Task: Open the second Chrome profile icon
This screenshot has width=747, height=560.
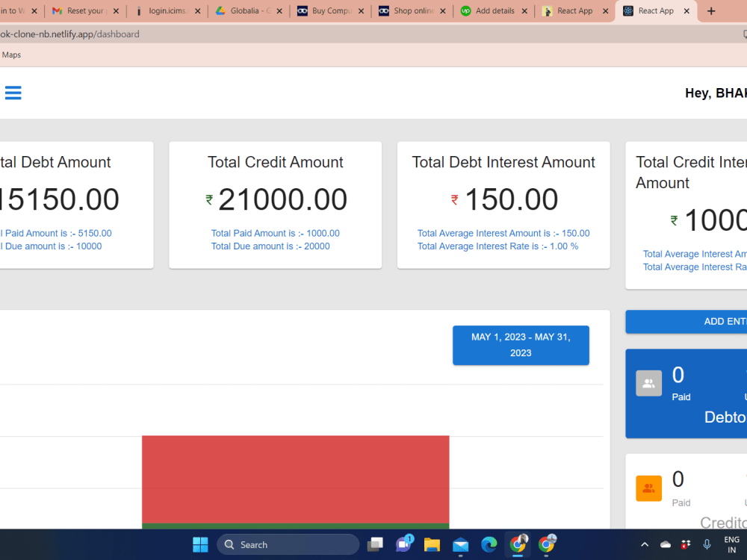Action: (x=547, y=544)
